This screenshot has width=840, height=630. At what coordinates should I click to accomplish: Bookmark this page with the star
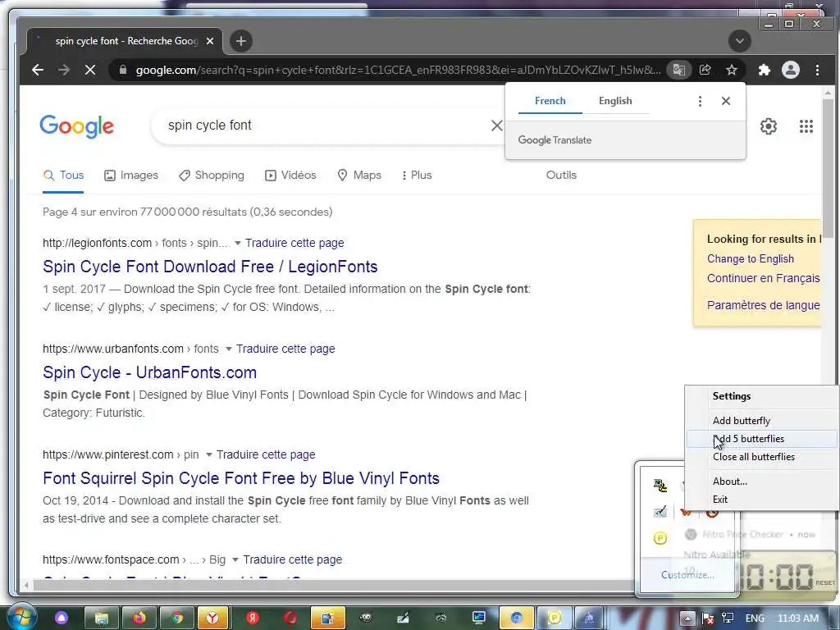click(731, 71)
